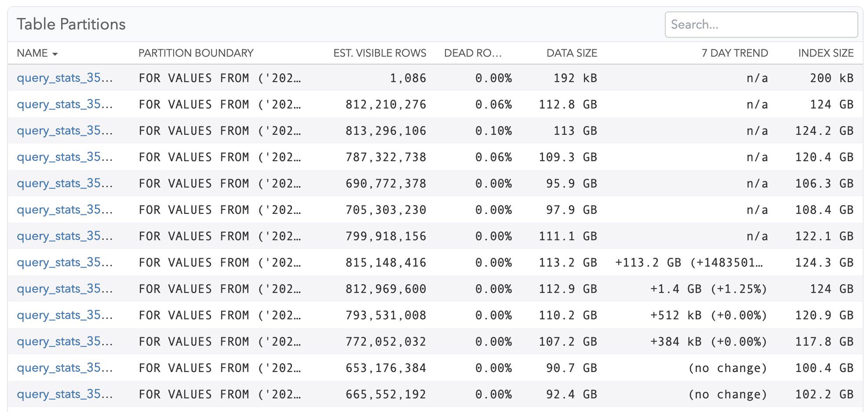The image size is (868, 412).
Task: Open partition link with 812,210,276 rows
Action: (65, 104)
